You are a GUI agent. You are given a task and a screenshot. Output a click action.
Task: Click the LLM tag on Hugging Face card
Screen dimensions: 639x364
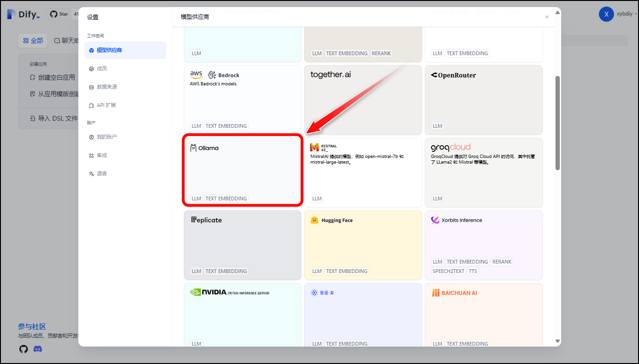(x=317, y=271)
